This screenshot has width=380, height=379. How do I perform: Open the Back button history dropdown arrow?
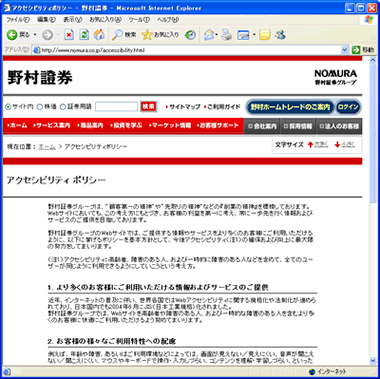(x=35, y=35)
